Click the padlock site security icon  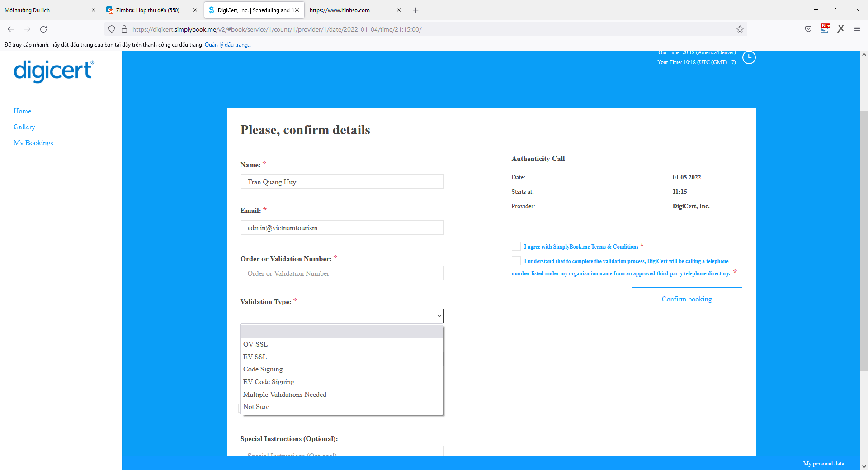pyautogui.click(x=124, y=29)
